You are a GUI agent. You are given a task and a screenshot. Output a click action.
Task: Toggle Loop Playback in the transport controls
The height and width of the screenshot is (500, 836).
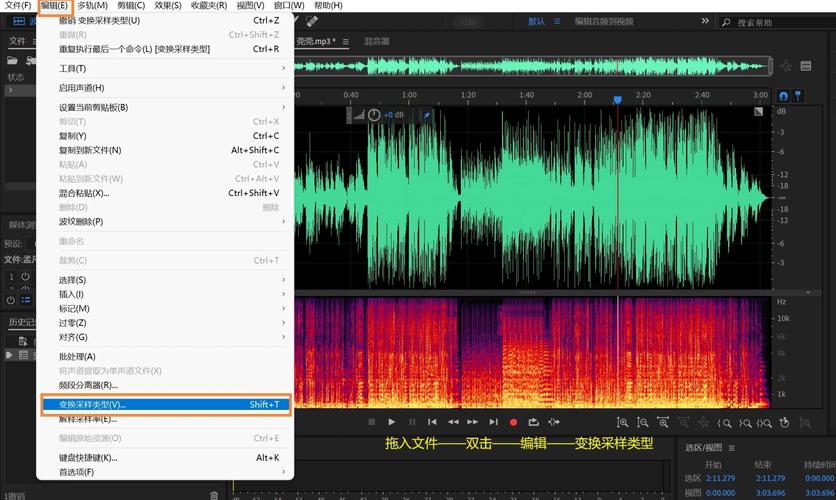(534, 423)
